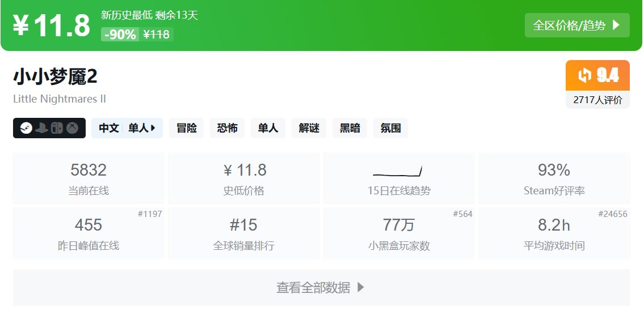The height and width of the screenshot is (315, 644).
Task: Select the 黑暗 tag
Action: click(x=350, y=128)
